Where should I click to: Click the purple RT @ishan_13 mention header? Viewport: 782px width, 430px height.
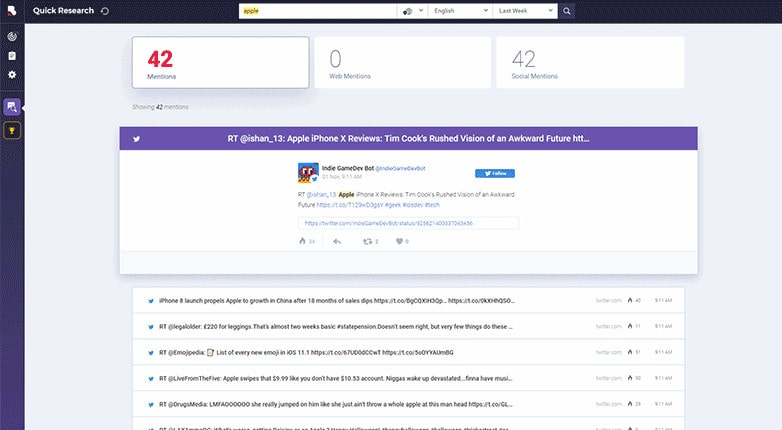(x=408, y=139)
